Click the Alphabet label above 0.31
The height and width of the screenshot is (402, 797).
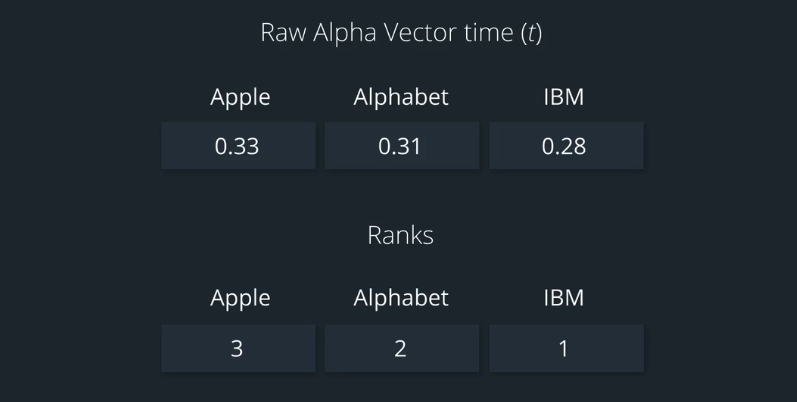pyautogui.click(x=401, y=97)
